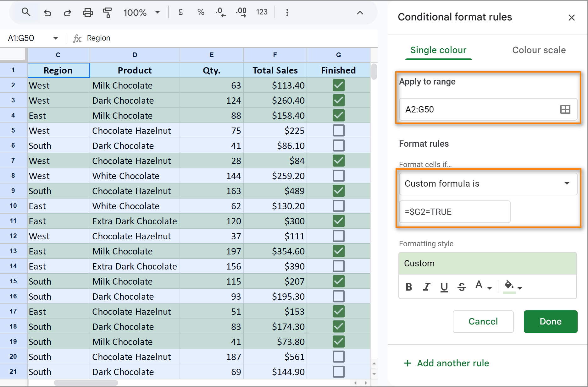Screen dimensions: 588x387
Task: Undo the last action
Action: [x=47, y=13]
